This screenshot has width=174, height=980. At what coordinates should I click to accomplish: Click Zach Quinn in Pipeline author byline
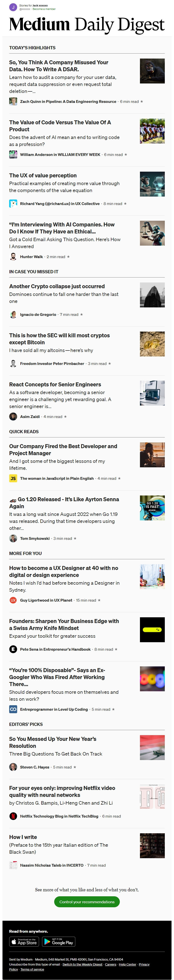click(x=68, y=102)
